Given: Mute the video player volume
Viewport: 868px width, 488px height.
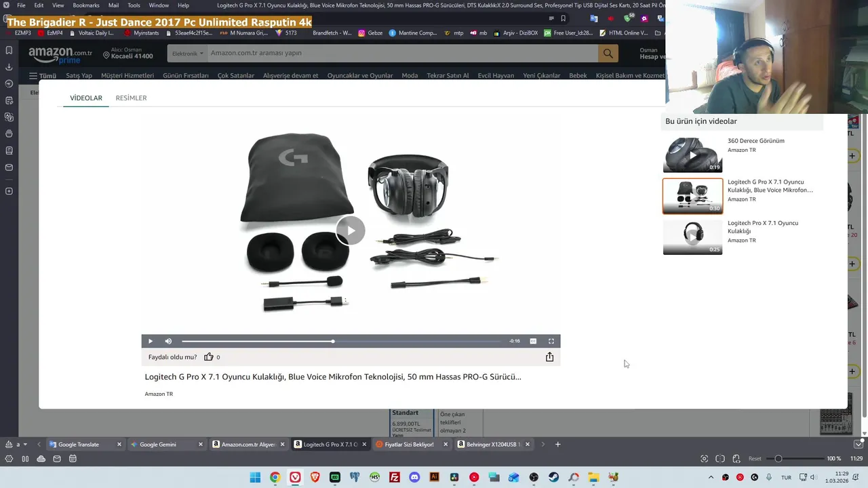Looking at the screenshot, I should click(x=168, y=341).
